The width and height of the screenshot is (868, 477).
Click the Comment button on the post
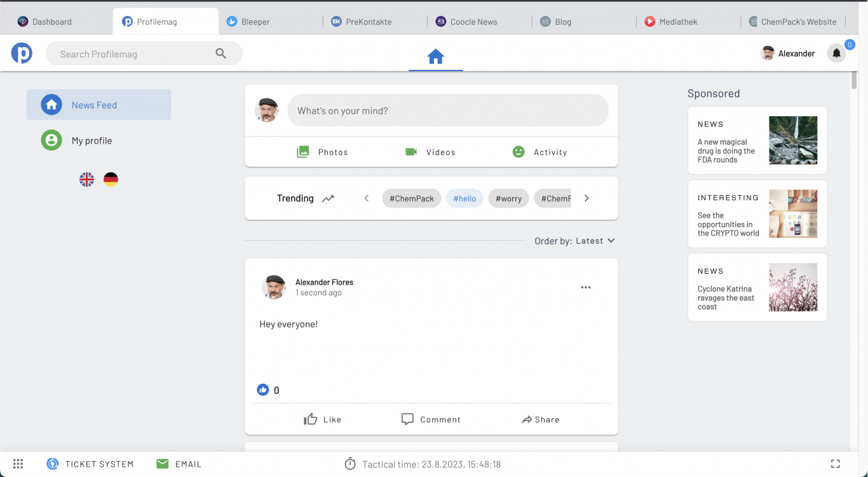click(431, 419)
